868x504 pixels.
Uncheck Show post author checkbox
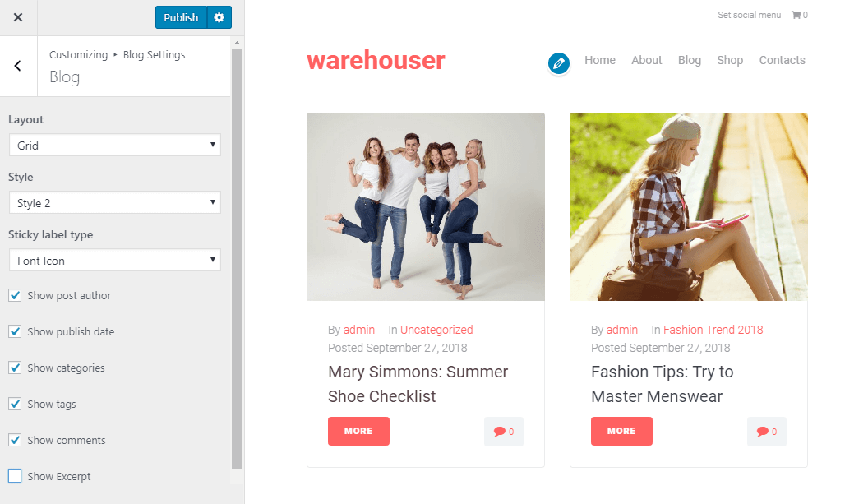pos(15,295)
